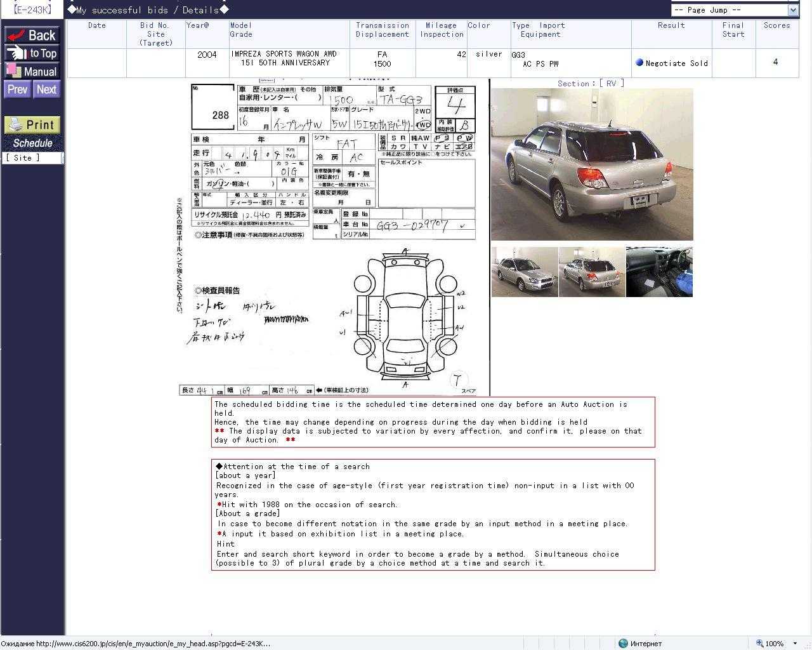This screenshot has width=812, height=650.
Task: Click the 'Section: [ RV ]' label
Action: [x=591, y=83]
